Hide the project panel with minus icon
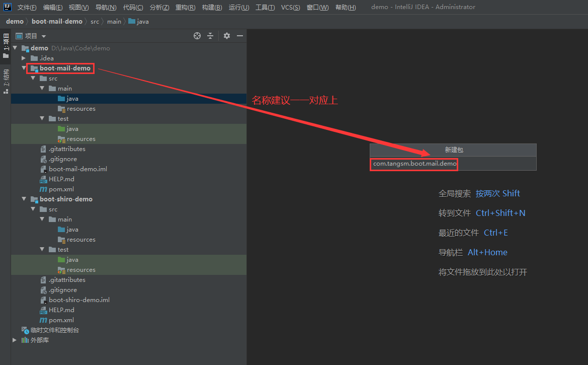The width and height of the screenshot is (588, 365). (x=239, y=36)
